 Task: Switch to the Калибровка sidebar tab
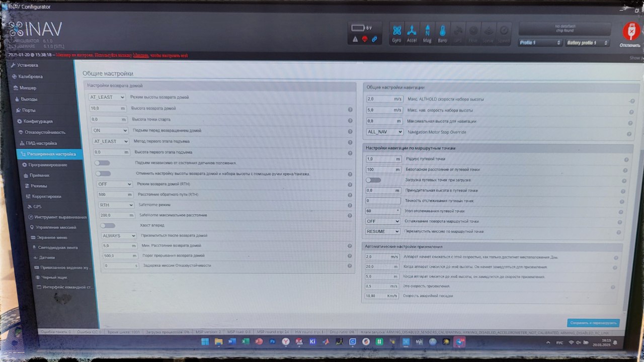pos(30,76)
